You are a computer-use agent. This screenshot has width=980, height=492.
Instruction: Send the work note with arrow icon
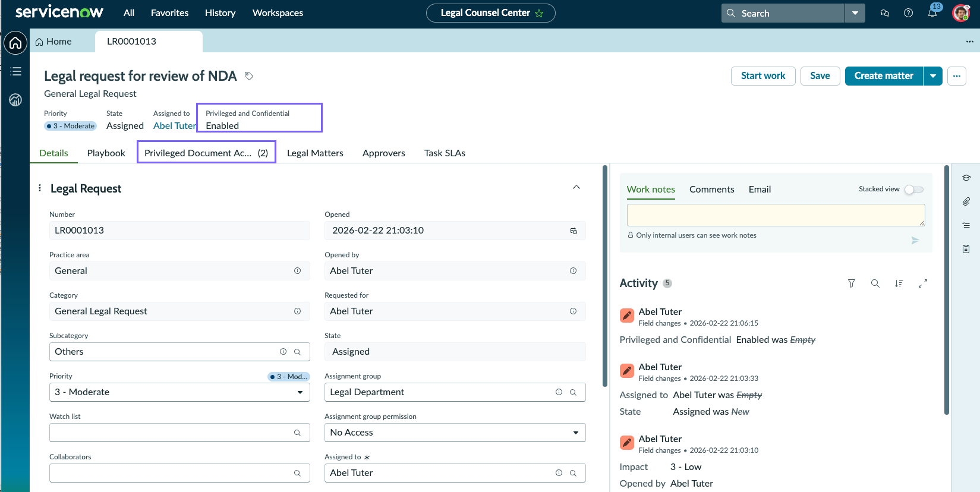[915, 240]
